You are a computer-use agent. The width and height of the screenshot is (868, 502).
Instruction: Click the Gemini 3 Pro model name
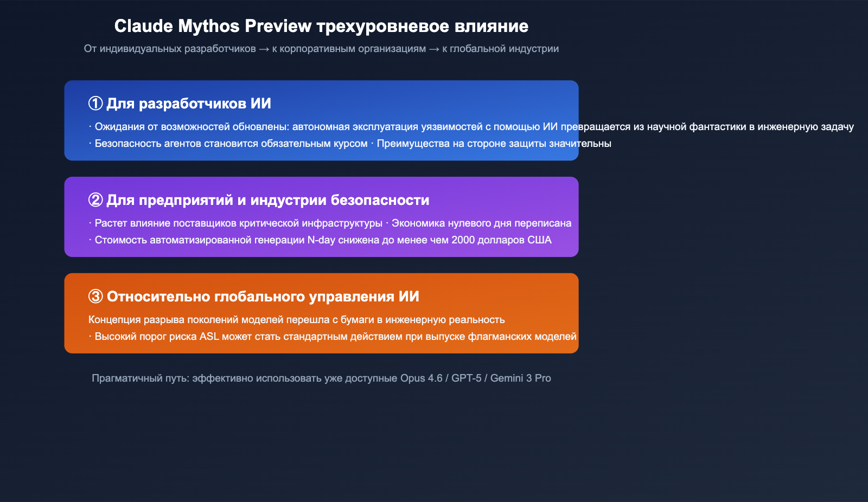click(521, 378)
